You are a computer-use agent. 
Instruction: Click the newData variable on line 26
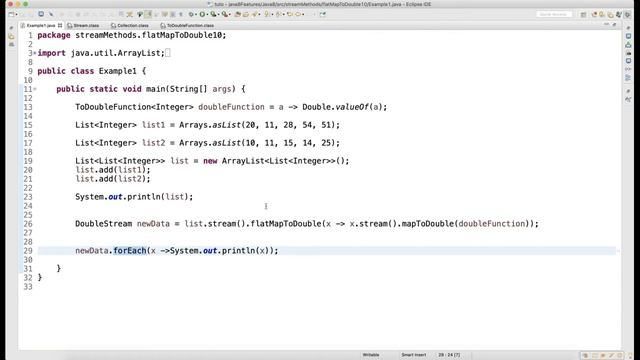tap(153, 224)
